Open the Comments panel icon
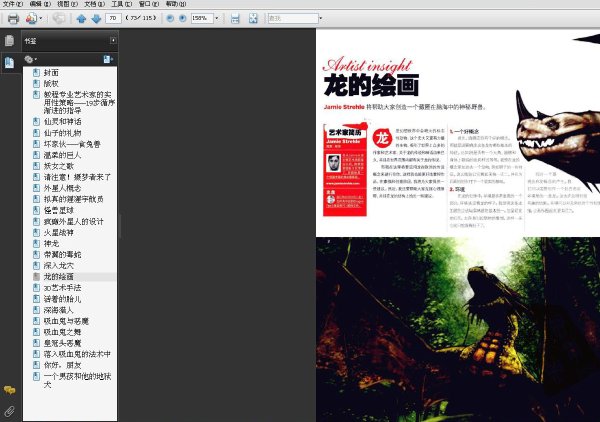Image resolution: width=600 pixels, height=422 pixels. point(9,390)
